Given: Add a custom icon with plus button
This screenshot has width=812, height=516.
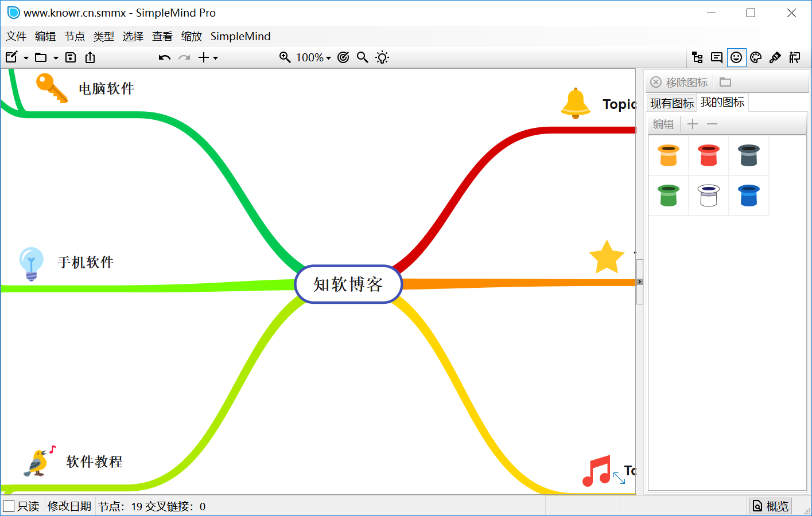Looking at the screenshot, I should click(x=693, y=124).
